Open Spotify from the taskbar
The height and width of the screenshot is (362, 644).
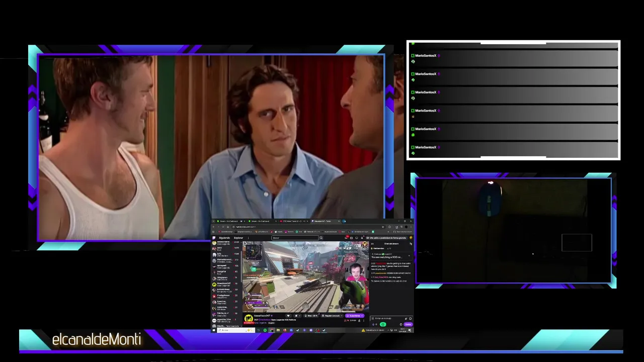(x=265, y=330)
